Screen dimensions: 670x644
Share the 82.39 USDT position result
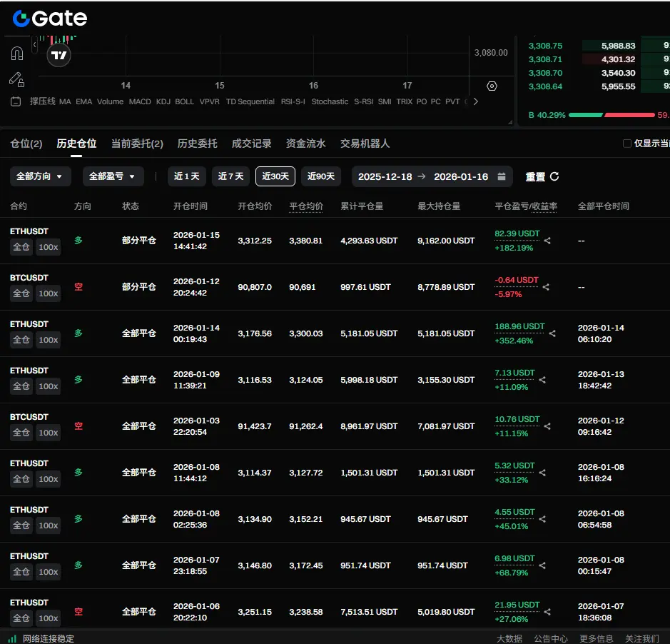pyautogui.click(x=547, y=241)
